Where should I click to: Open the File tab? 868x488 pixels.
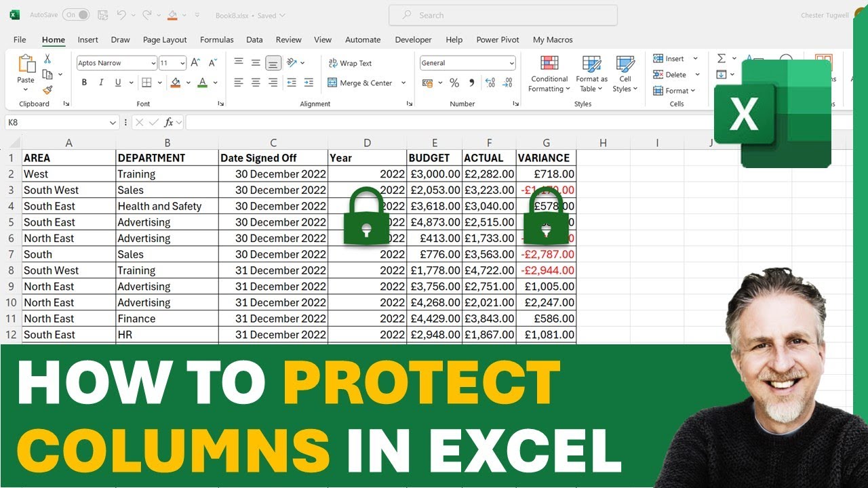(x=20, y=39)
